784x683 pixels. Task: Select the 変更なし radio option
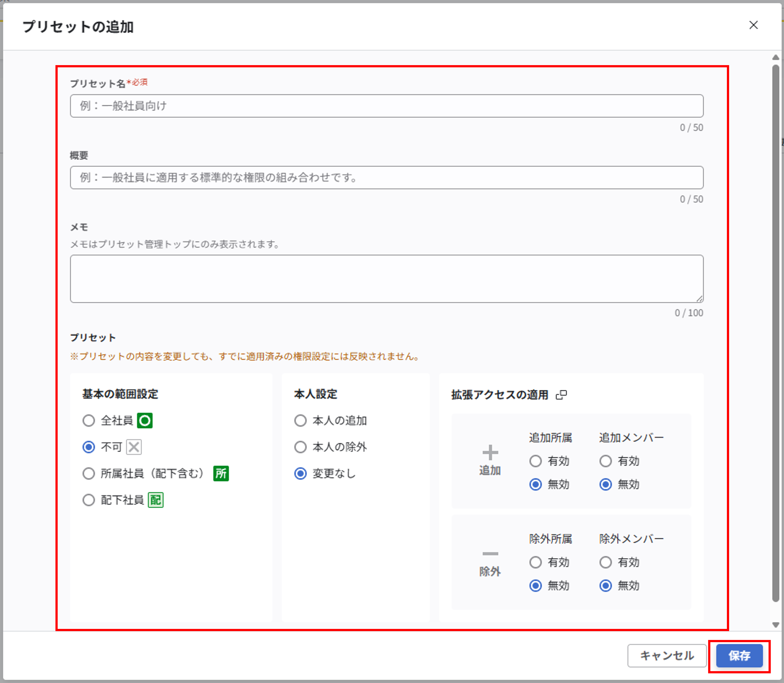coord(301,474)
